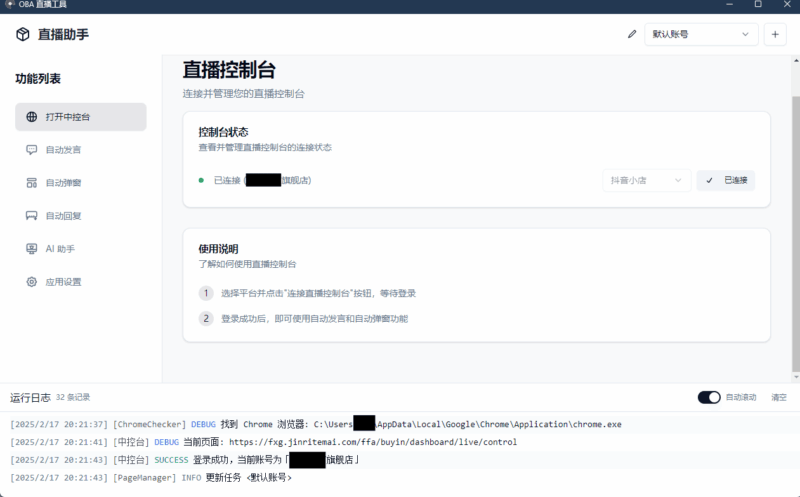This screenshot has width=800, height=497.
Task: Click the pencil edit account icon
Action: pos(632,34)
